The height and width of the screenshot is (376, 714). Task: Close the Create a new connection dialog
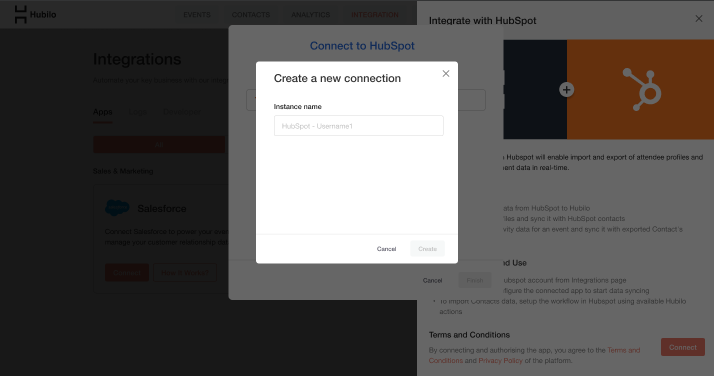pos(446,74)
